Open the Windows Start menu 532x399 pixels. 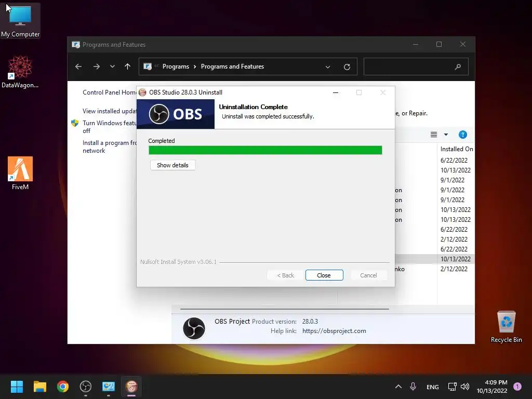(x=17, y=387)
